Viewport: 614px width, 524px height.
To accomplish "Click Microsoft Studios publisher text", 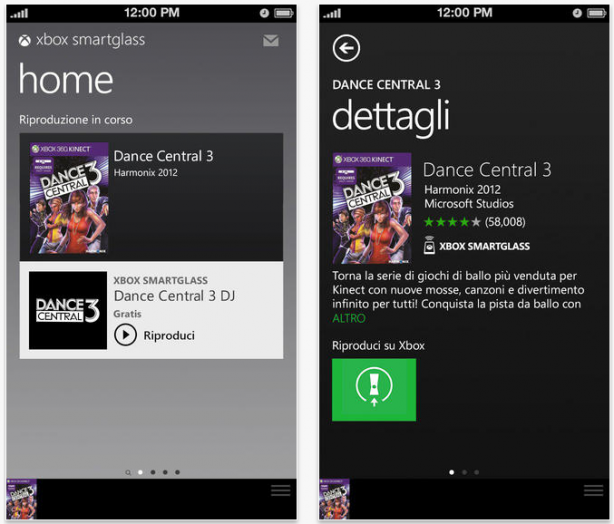I will 469,204.
